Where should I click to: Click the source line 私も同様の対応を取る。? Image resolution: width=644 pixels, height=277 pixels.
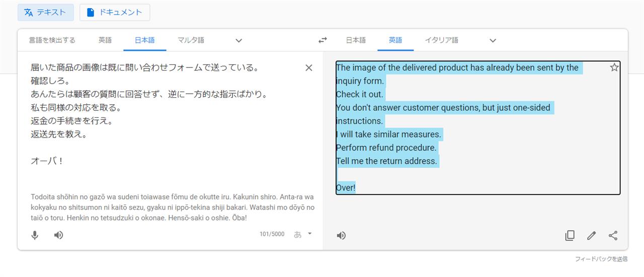point(76,107)
